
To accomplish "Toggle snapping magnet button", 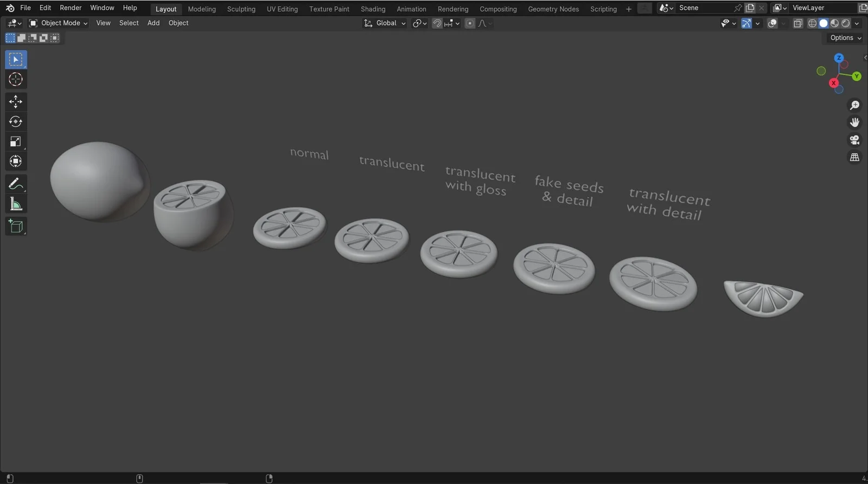I will coord(437,23).
